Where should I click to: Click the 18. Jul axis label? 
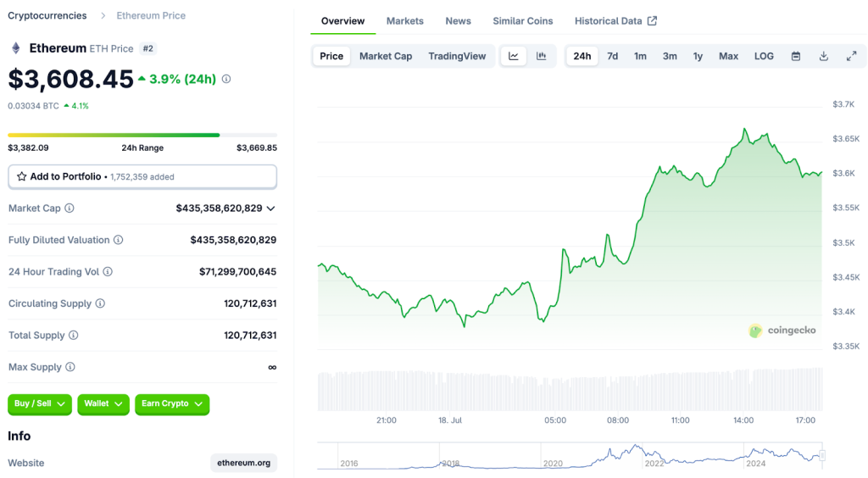coord(450,420)
